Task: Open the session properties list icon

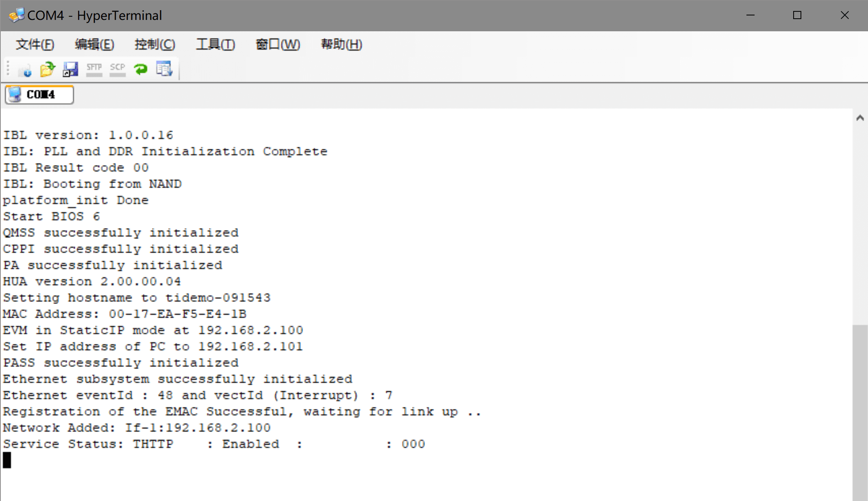Action: tap(164, 69)
